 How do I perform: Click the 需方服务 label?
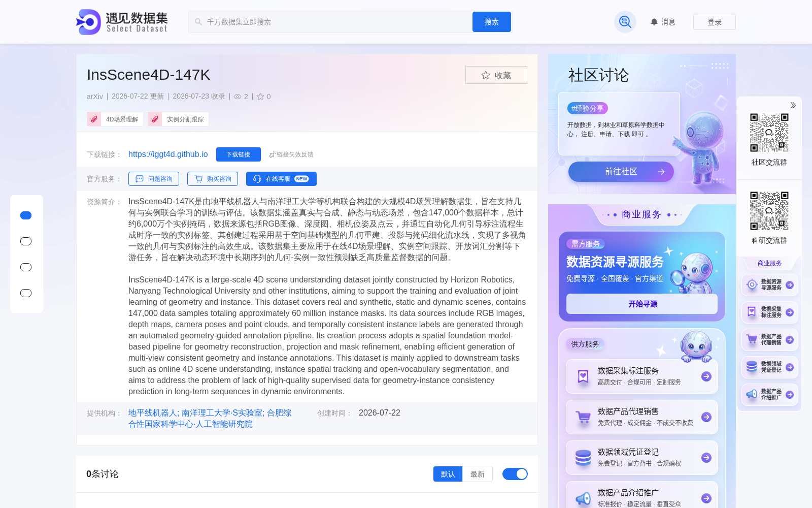[x=586, y=244]
